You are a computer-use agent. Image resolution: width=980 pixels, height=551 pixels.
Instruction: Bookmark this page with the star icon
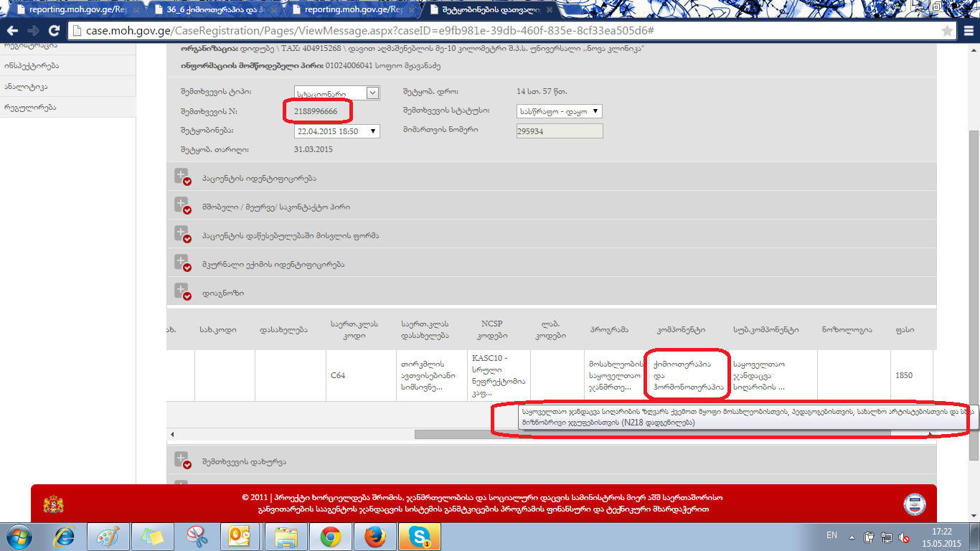pos(947,31)
